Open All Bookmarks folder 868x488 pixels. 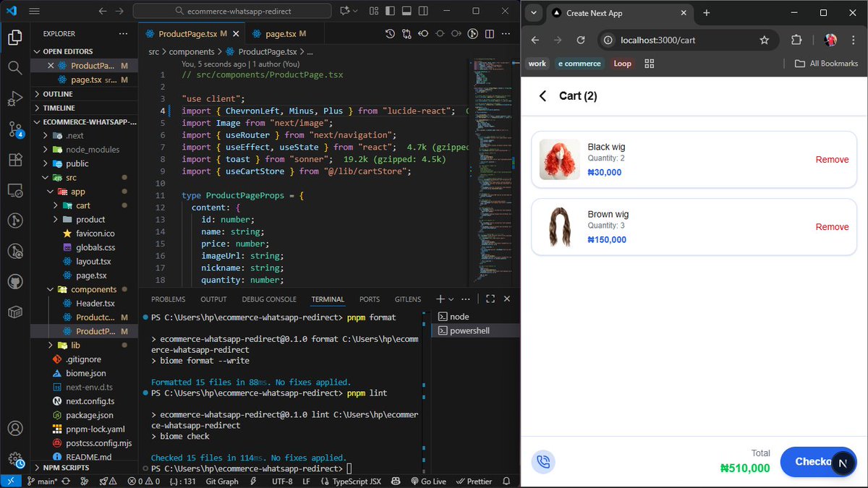pyautogui.click(x=826, y=64)
